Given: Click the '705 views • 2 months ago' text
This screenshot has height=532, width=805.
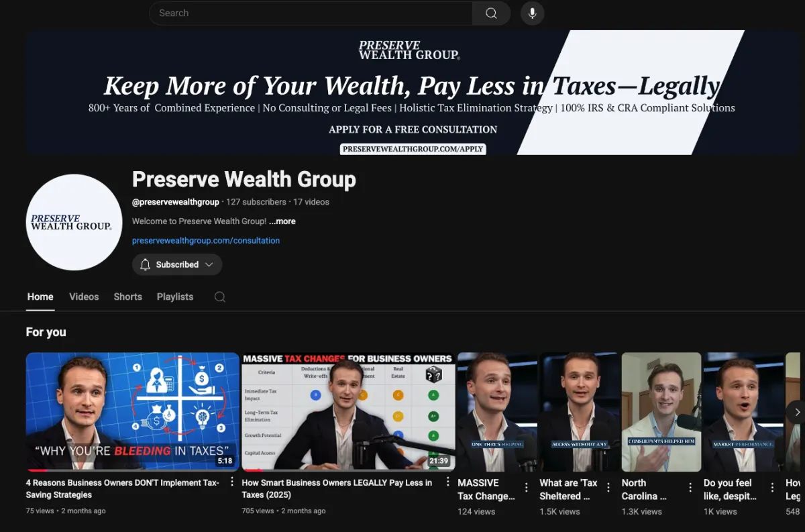Looking at the screenshot, I should [x=284, y=511].
